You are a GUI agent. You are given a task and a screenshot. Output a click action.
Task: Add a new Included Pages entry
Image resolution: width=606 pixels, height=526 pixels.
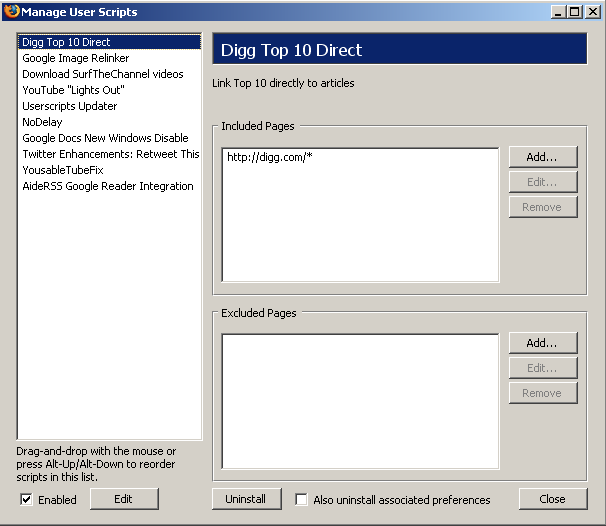pos(543,157)
